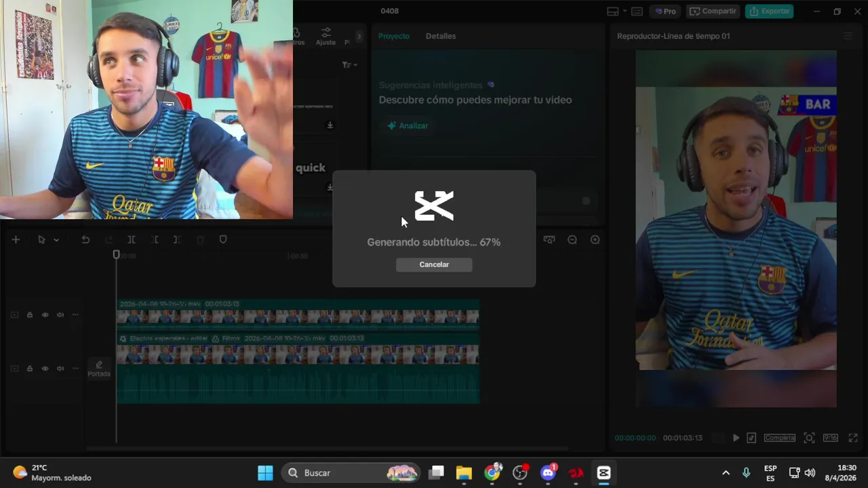Open the filter sort dropdown
The width and height of the screenshot is (868, 488).
click(349, 65)
